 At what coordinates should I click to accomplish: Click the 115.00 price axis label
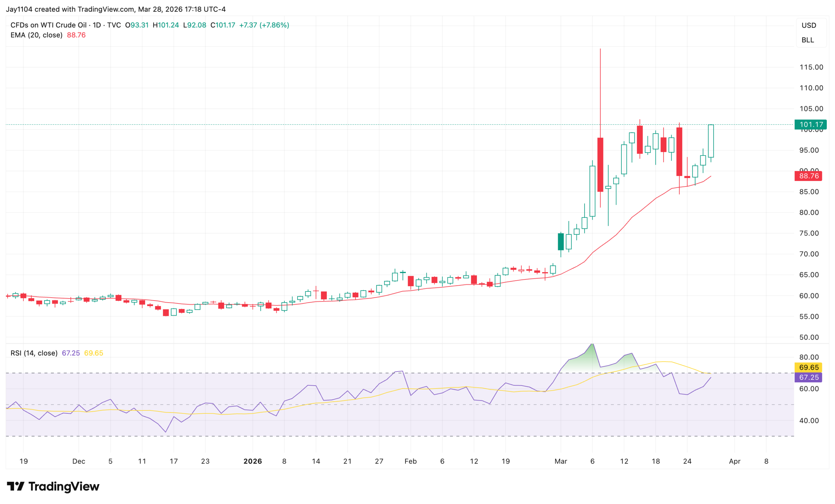pos(811,67)
